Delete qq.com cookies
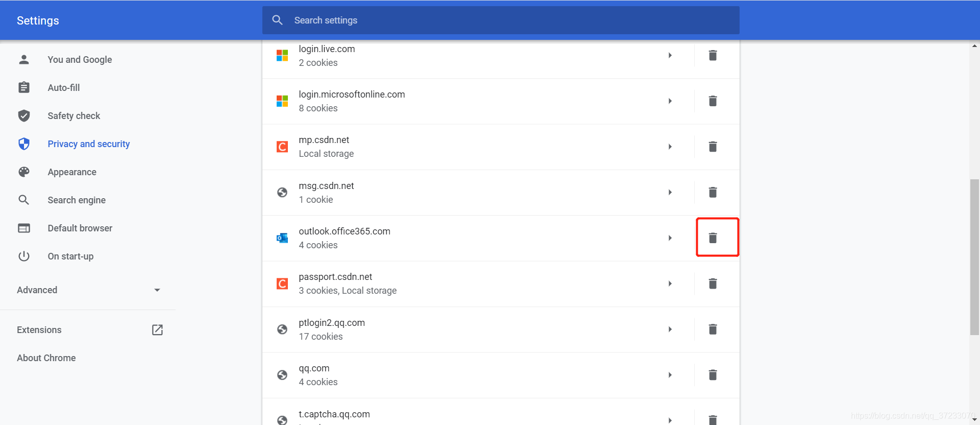 coord(713,375)
